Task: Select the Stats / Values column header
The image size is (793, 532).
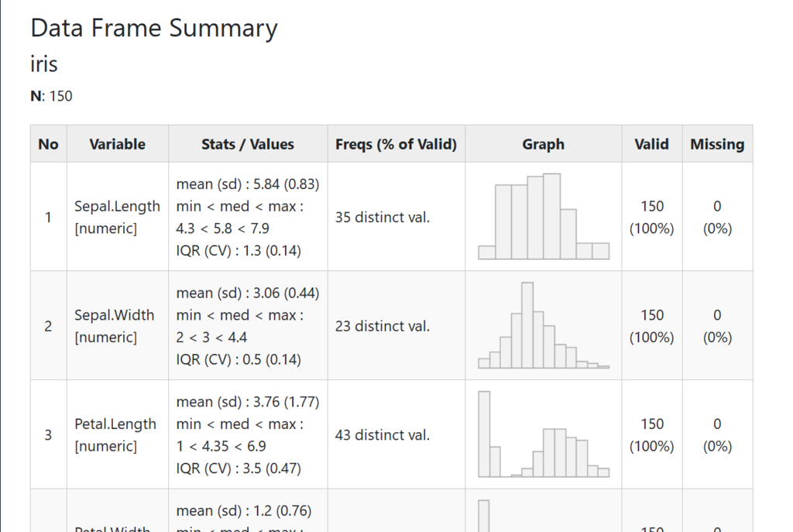Action: (x=248, y=144)
